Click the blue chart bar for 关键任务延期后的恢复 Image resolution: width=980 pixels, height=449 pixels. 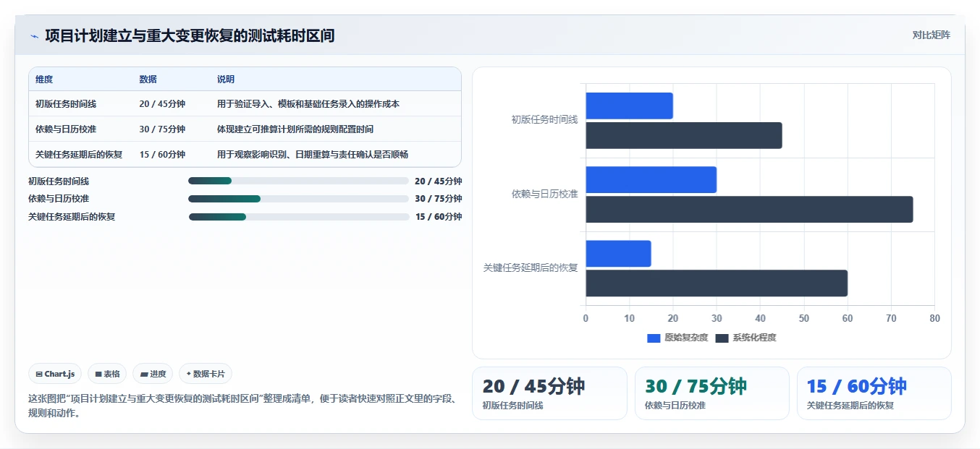618,253
